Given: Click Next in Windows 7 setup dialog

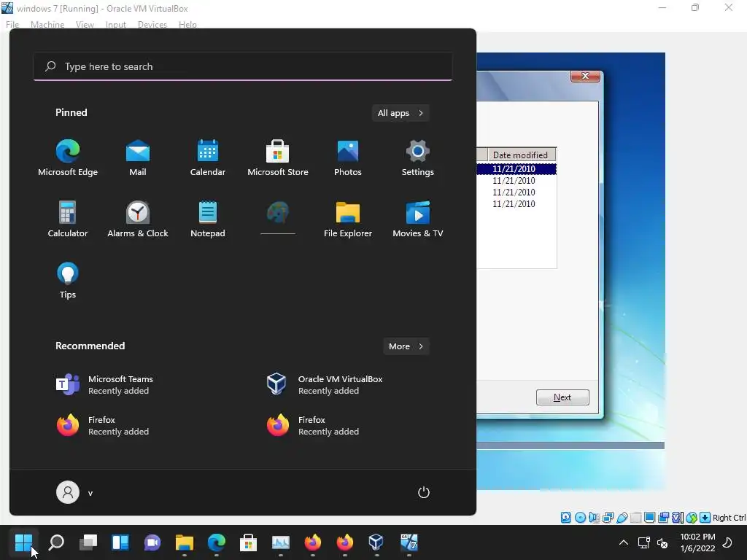Looking at the screenshot, I should pos(562,397).
